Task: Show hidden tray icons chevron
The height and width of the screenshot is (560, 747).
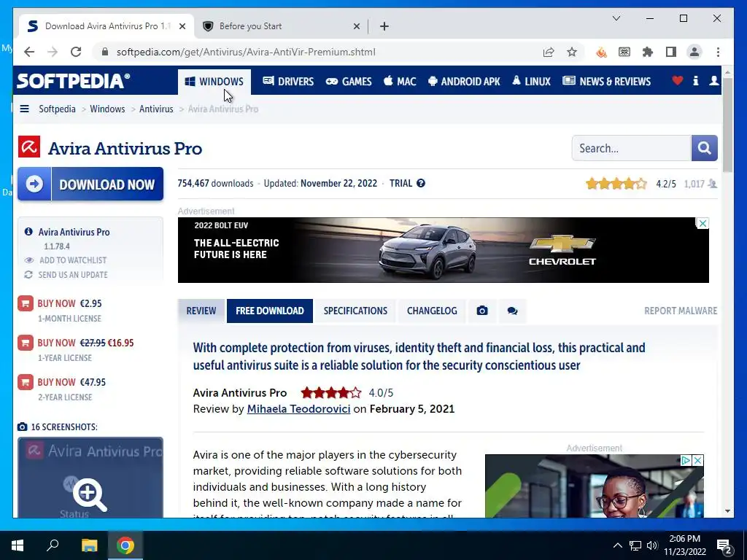Action: [x=617, y=545]
